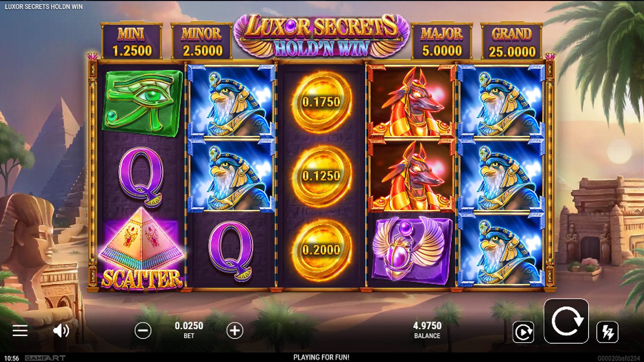644x362 pixels.
Task: Select the MINOR 2.5000 jackpot panel
Action: [202, 42]
